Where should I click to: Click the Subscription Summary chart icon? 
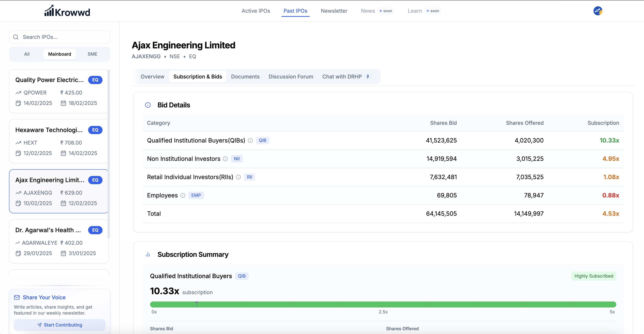[x=148, y=255]
